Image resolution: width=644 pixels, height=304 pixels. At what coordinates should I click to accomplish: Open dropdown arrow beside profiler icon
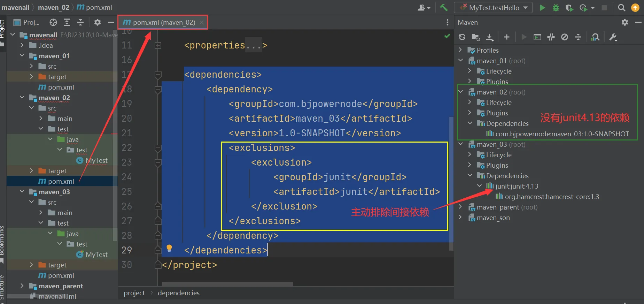click(593, 8)
